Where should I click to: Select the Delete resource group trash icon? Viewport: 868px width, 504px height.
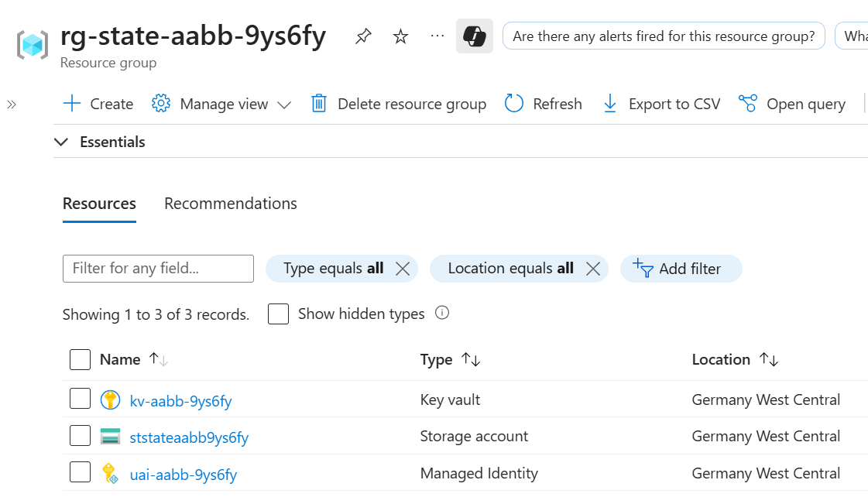coord(318,103)
